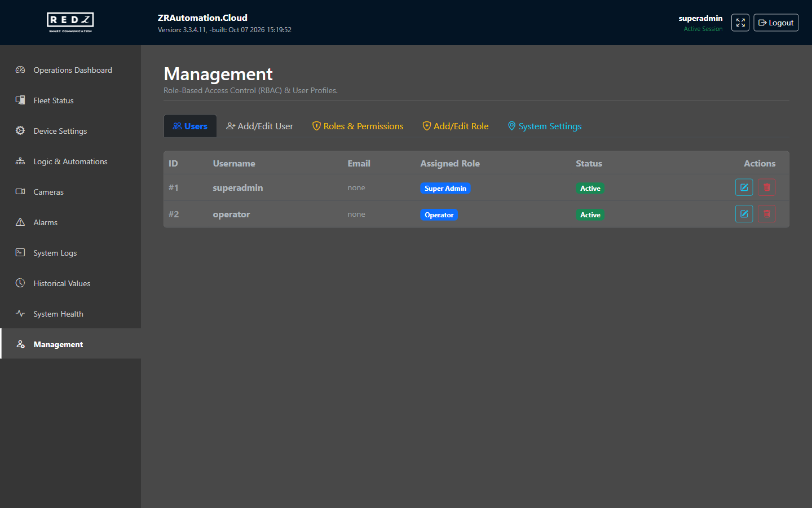
Task: Open Historical Values page
Action: (70, 283)
